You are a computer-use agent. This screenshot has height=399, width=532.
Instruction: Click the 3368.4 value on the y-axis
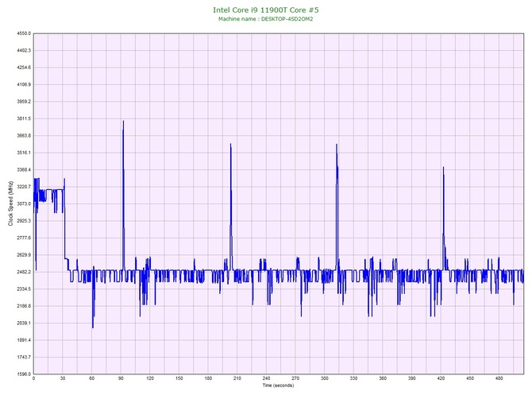24,170
